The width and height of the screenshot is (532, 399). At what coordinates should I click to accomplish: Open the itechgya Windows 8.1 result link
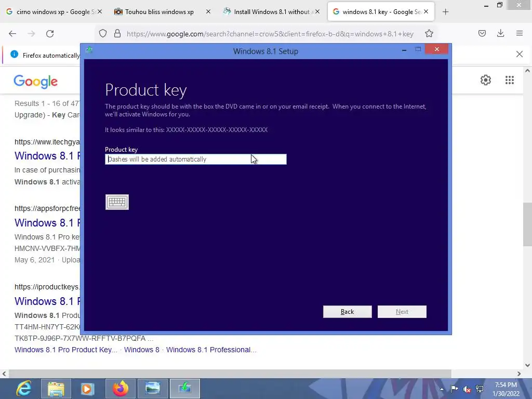coord(47,156)
